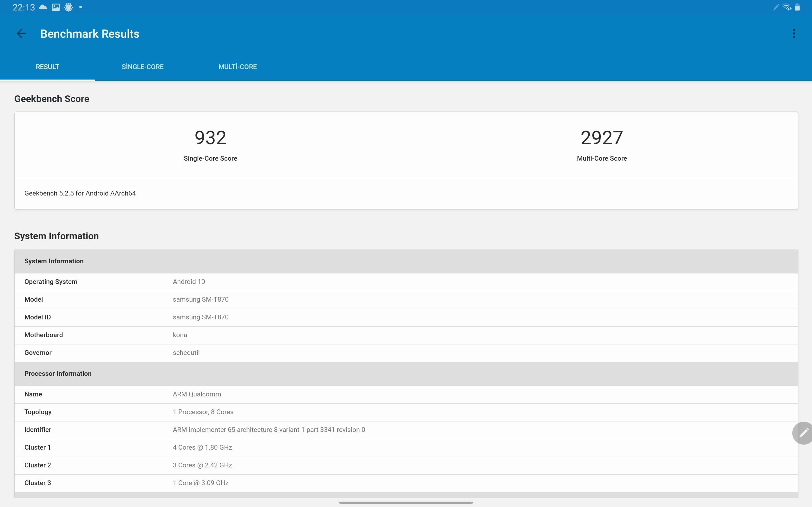Tap the back arrow icon

[x=22, y=34]
